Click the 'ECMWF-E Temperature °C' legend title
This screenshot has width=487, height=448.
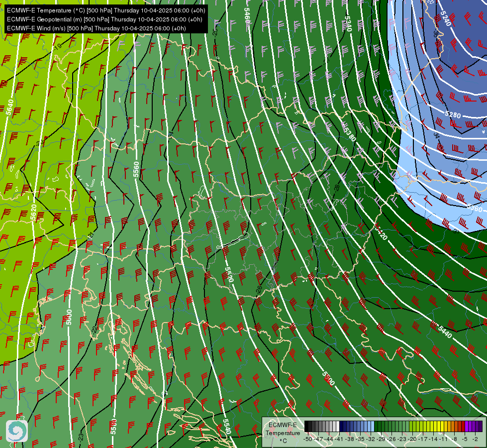pos(283,433)
